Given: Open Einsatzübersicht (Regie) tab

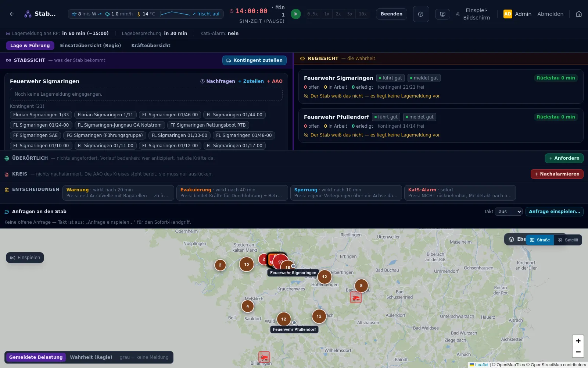Looking at the screenshot, I should click(90, 46).
